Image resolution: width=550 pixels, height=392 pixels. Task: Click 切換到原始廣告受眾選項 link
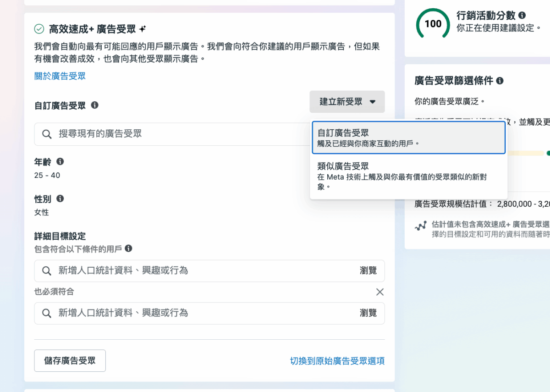point(337,361)
